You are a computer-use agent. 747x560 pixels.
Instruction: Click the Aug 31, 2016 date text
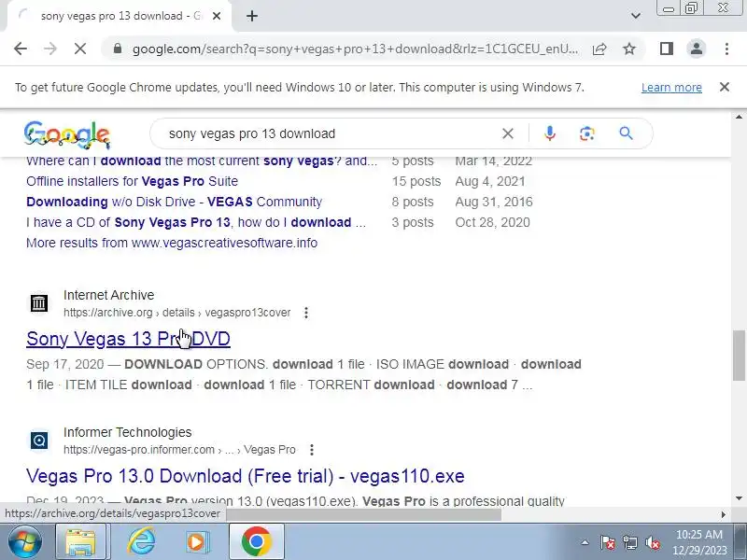494,202
